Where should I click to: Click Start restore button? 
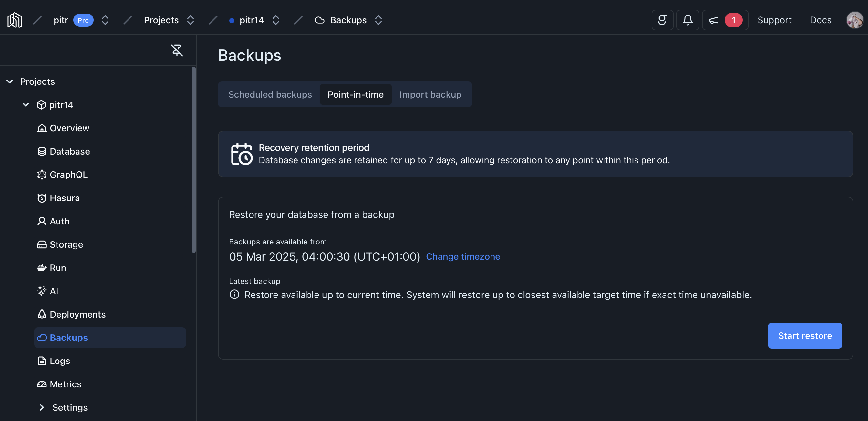click(x=805, y=336)
